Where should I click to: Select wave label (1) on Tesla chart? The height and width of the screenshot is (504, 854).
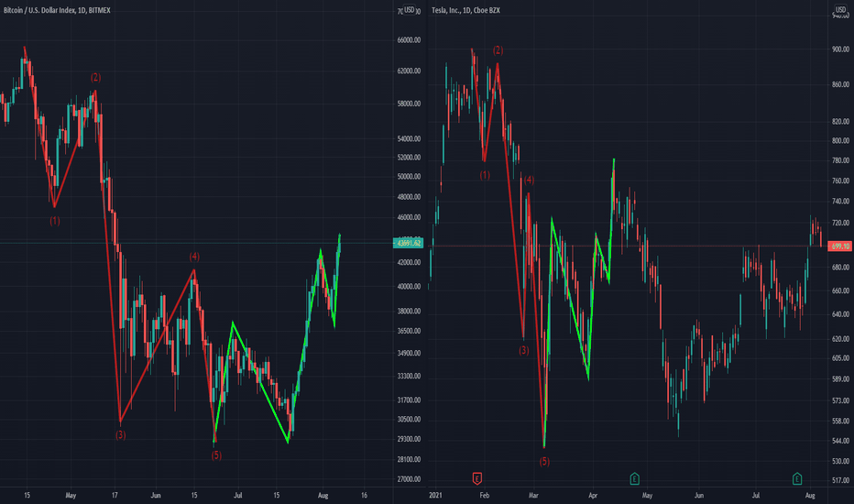point(485,175)
